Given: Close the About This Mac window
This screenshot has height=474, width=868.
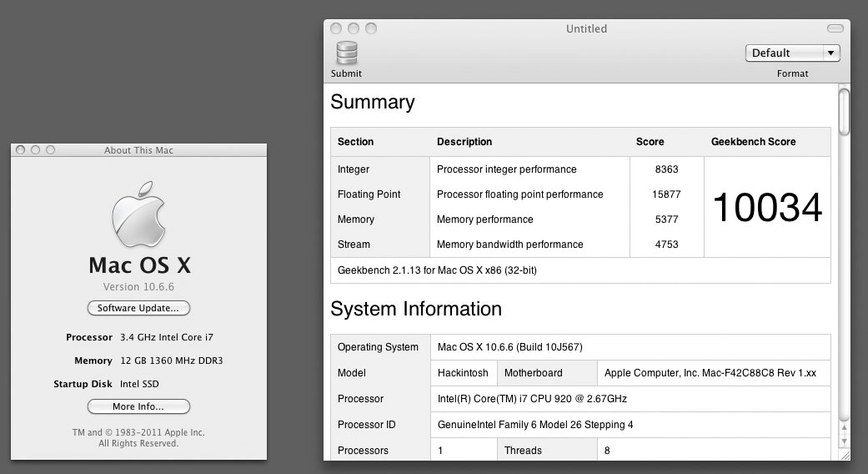Looking at the screenshot, I should 21,150.
